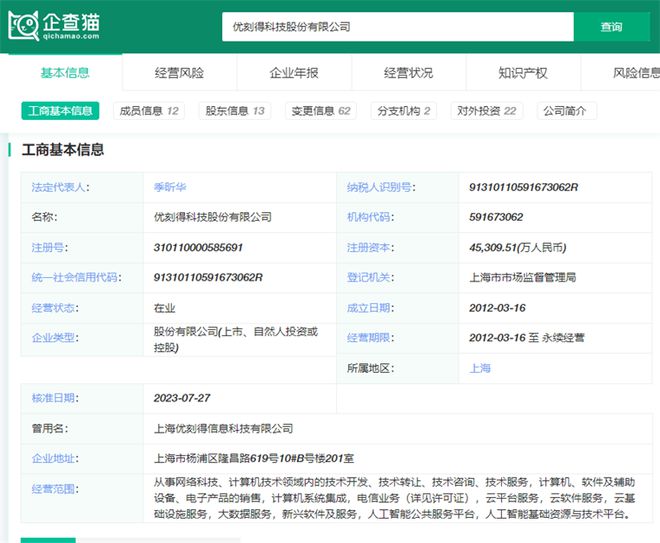
Task: Click the 曾用名 field label
Action: (x=50, y=429)
